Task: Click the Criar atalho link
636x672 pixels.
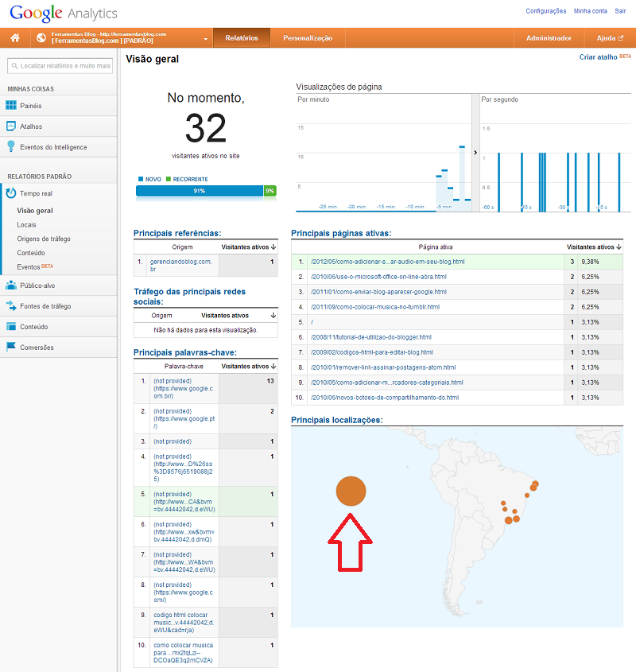Action: pos(599,57)
